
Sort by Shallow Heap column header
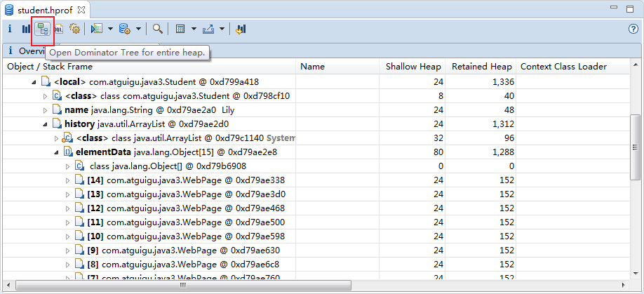click(x=413, y=67)
